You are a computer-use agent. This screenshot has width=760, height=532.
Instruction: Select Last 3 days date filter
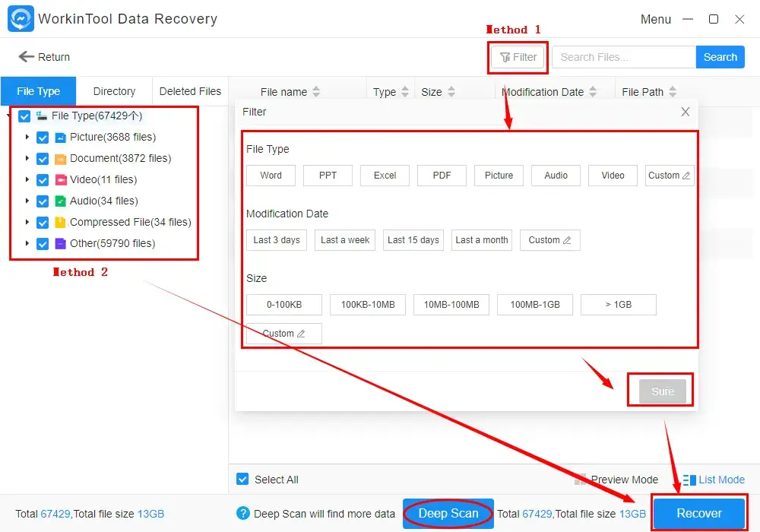tap(277, 240)
